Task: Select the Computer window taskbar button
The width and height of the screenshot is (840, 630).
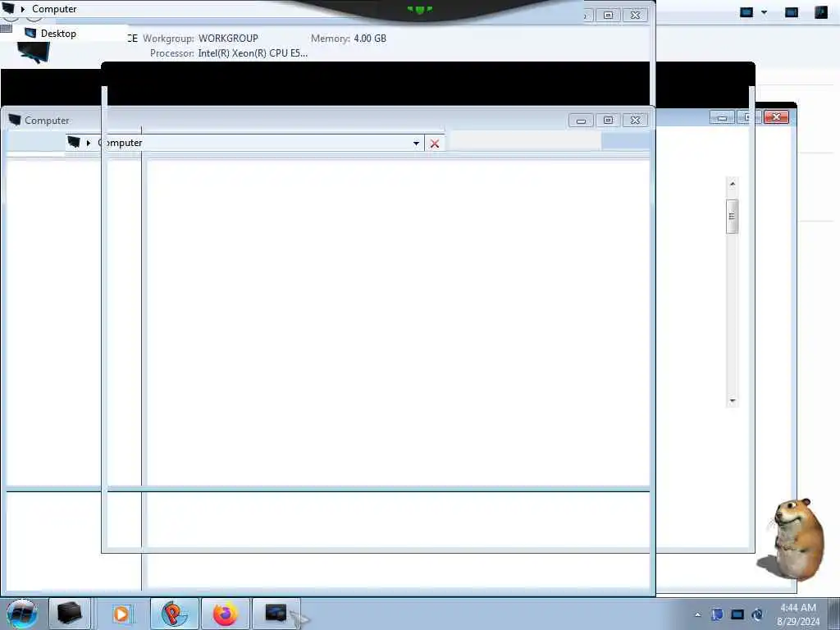Action: [x=276, y=614]
